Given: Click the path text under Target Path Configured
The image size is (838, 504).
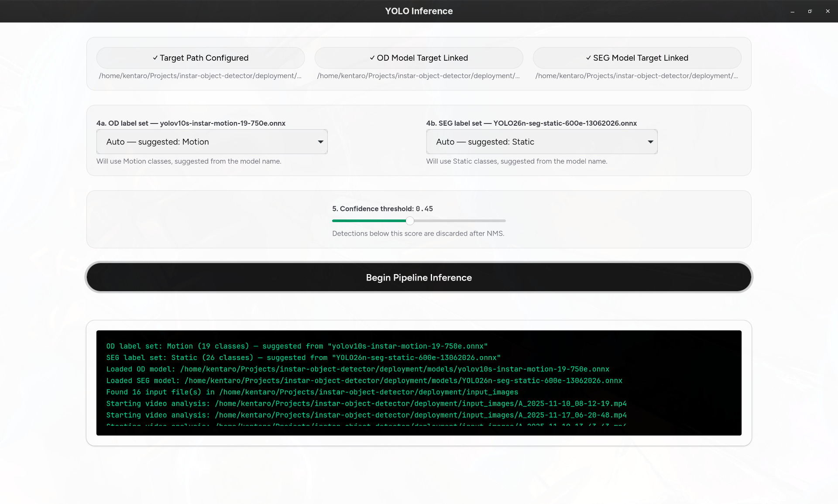Looking at the screenshot, I should [200, 76].
